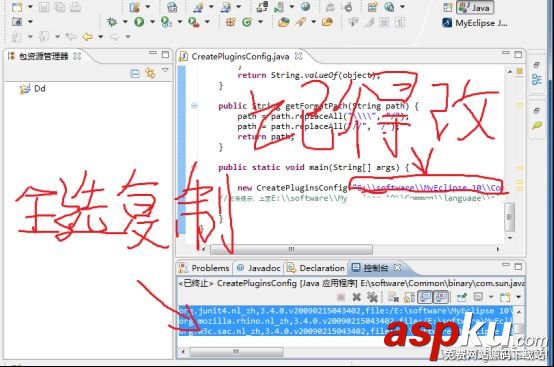This screenshot has height=367, width=554.
Task: Open the Run configurations dropdown arrow
Action: [x=152, y=22]
